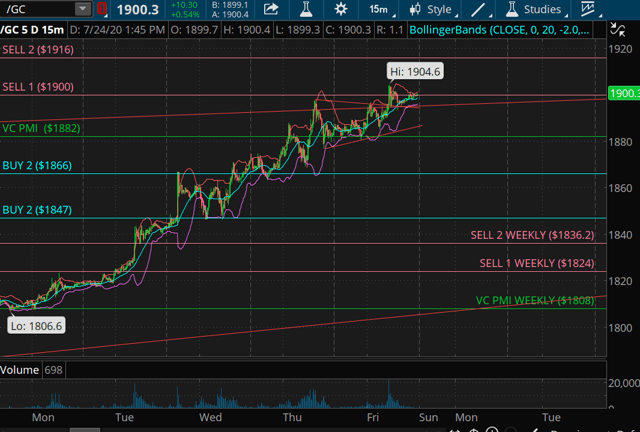
Task: Open the flask icon next to share
Action: tap(306, 9)
